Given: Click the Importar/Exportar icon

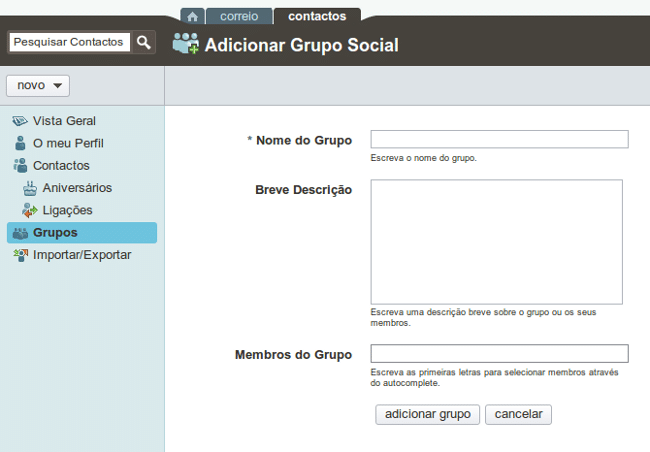Looking at the screenshot, I should [20, 255].
